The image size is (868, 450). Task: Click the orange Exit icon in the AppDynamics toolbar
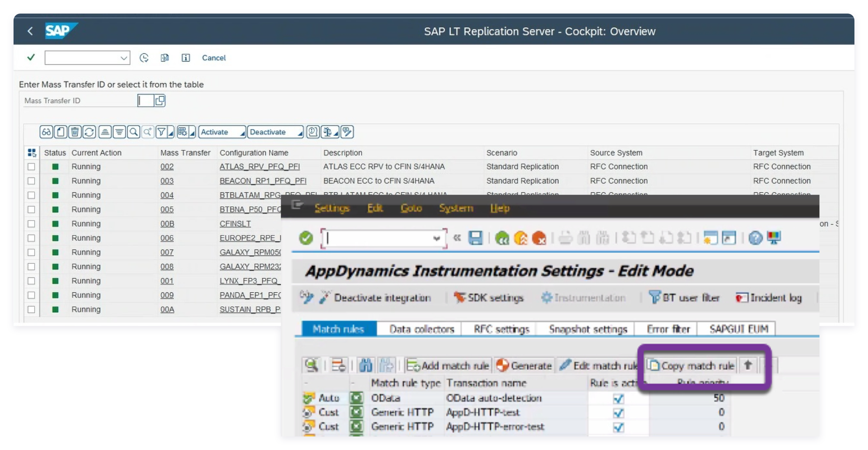(x=520, y=238)
